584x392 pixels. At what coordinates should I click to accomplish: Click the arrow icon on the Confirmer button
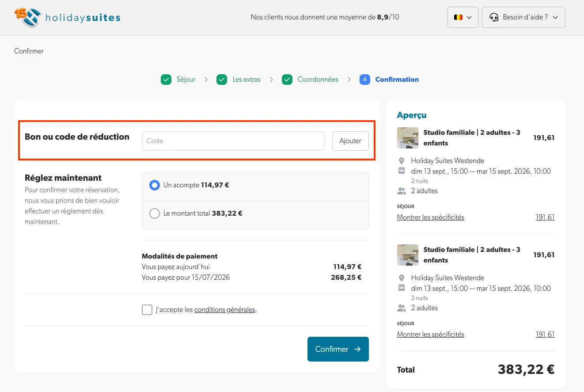357,349
